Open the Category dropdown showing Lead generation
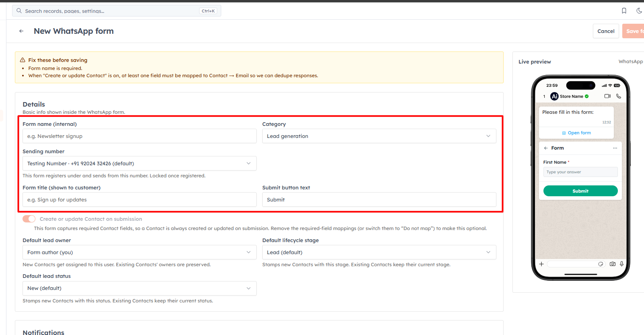The height and width of the screenshot is (335, 644). click(x=379, y=136)
